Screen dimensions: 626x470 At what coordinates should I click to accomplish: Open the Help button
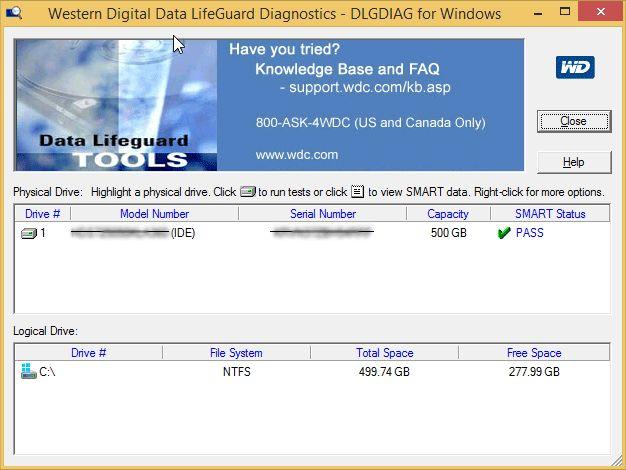574,162
